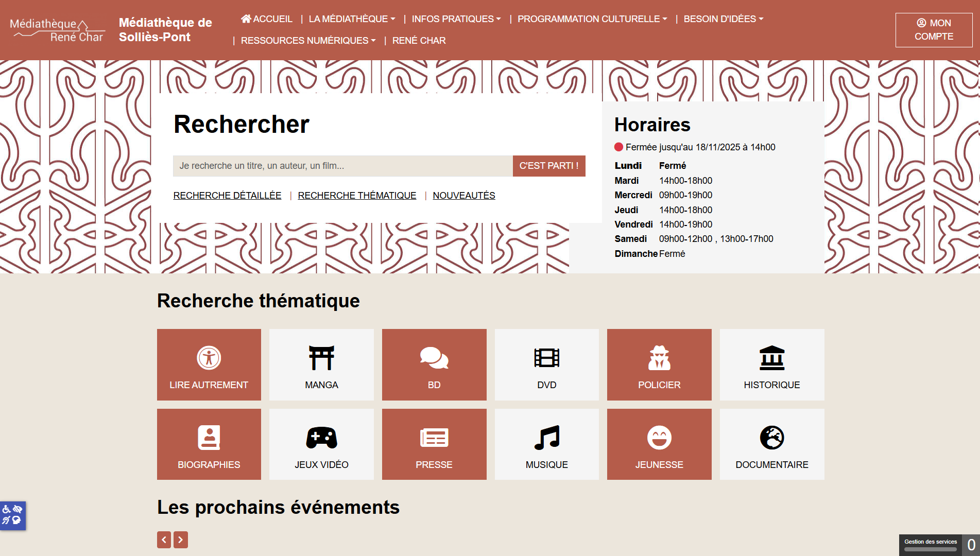This screenshot has width=980, height=556.
Task: Open the Documentaire globe tile
Action: (x=771, y=444)
